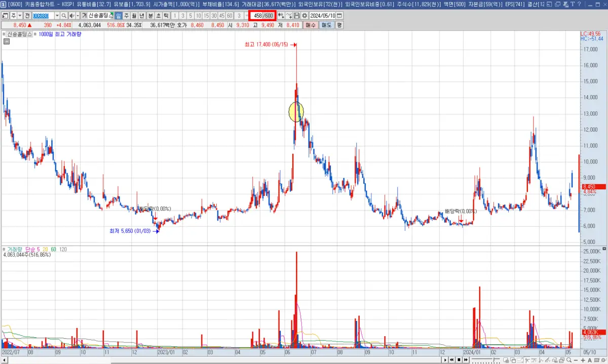Click the small table icon under 신송홀딩스 label

pos(6,42)
